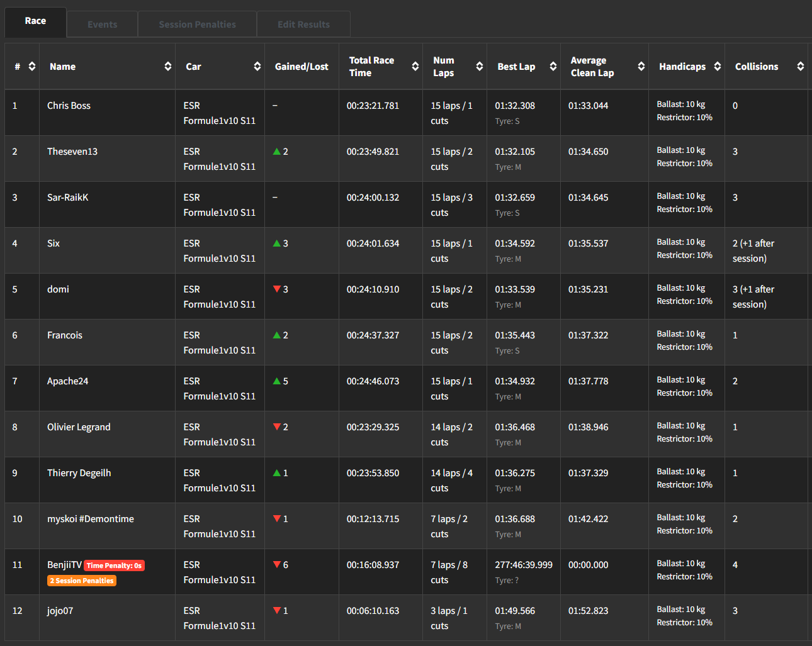This screenshot has width=812, height=646.
Task: Click average clean lap 01:42.422
Action: (x=588, y=519)
